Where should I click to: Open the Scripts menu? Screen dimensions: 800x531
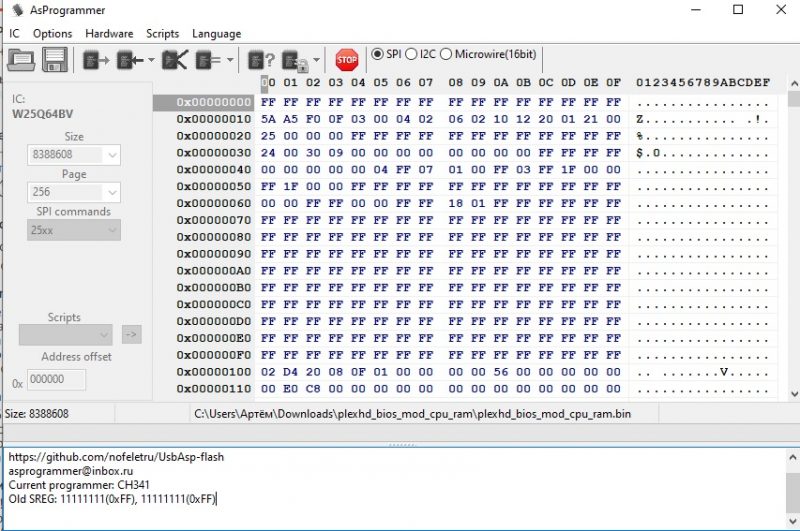tap(162, 34)
